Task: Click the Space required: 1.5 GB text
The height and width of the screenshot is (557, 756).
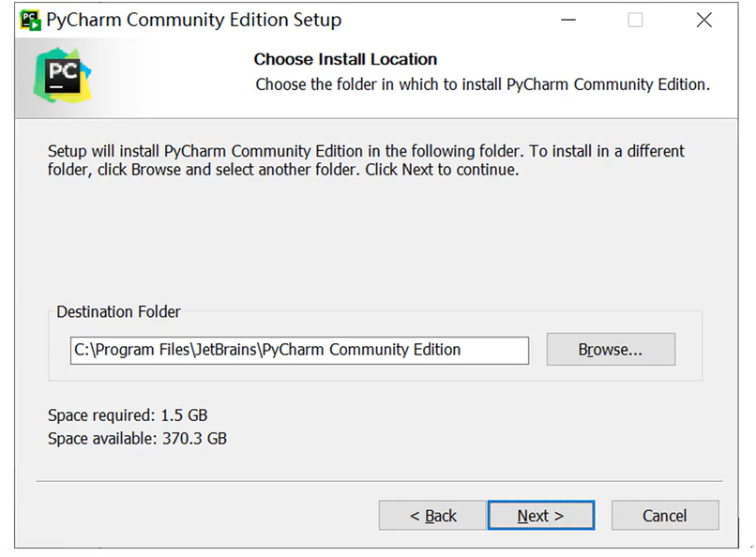Action: 128,415
